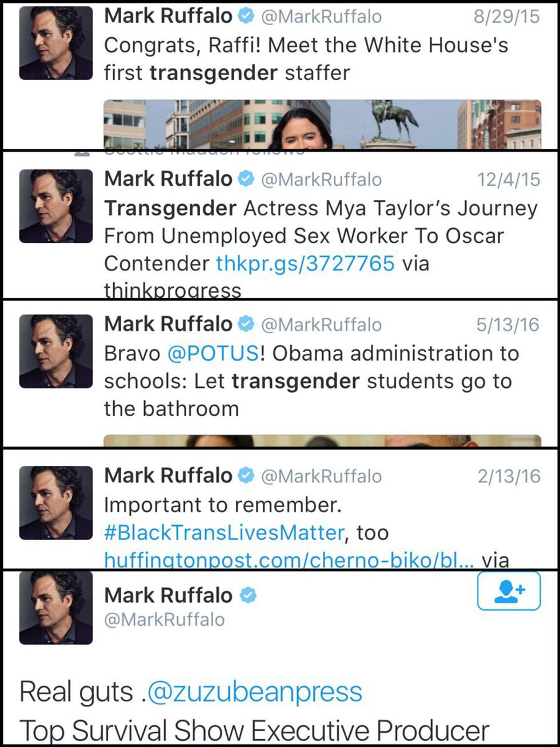560x747 pixels.
Task: Click @MarkRuffalo handle under the bottom profile name
Action: tap(165, 620)
